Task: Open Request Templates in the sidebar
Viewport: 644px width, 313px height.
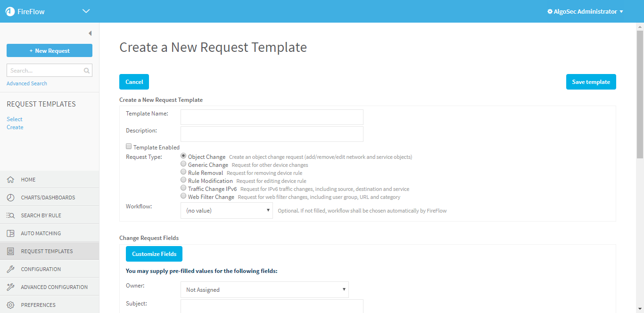Action: tap(47, 251)
